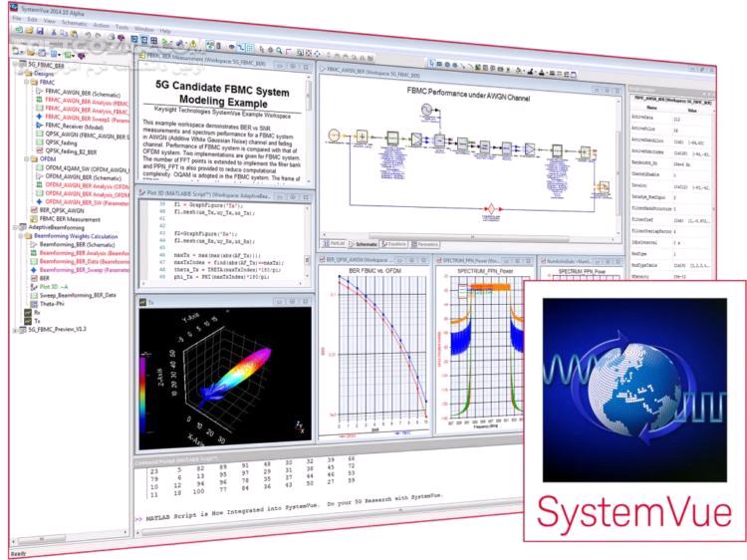Collapse the Designs folder in tree

22,73
